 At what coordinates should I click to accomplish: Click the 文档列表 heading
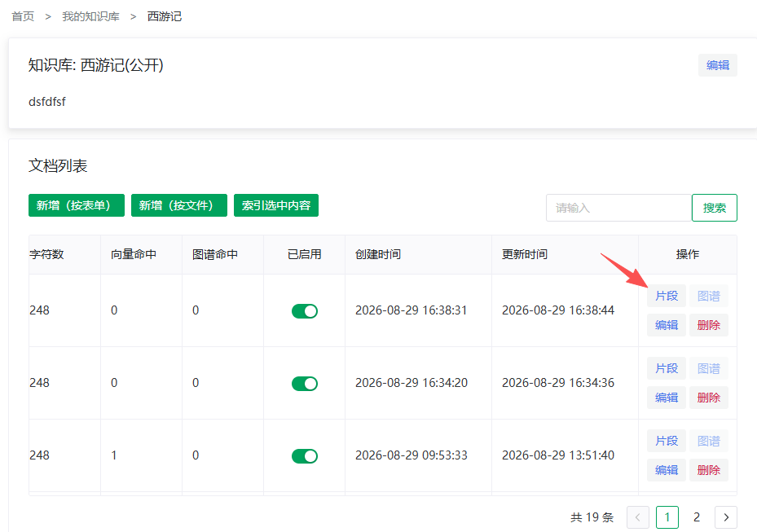58,166
